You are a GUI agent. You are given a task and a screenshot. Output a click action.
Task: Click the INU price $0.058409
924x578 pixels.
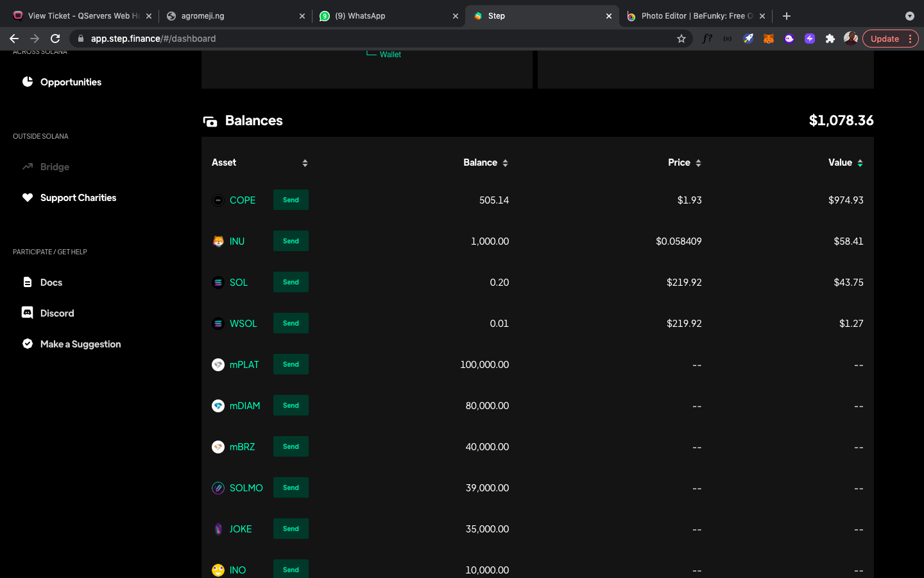[x=679, y=241]
